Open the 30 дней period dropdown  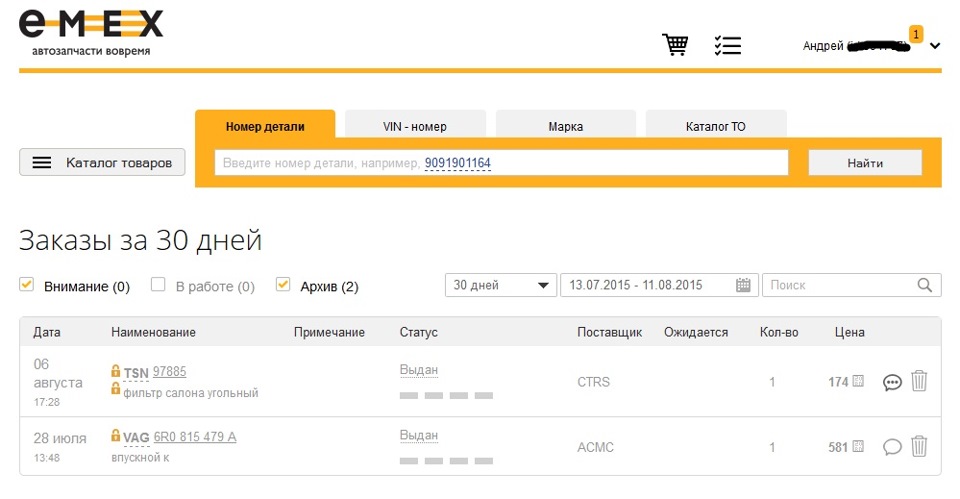[501, 285]
